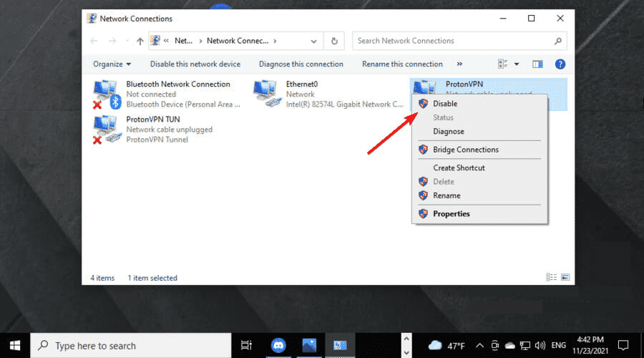Go up one level with Up arrow
Screen dimensions: 644x358
[x=140, y=41]
